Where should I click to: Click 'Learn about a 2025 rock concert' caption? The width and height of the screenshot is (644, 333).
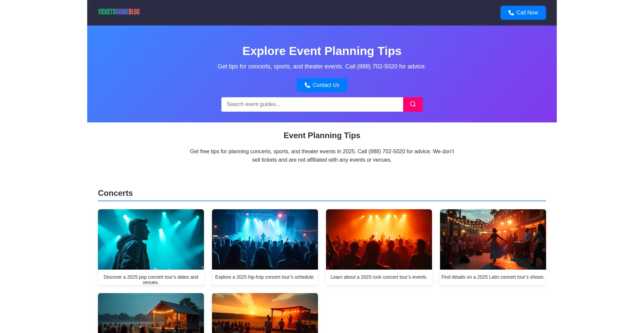379,277
